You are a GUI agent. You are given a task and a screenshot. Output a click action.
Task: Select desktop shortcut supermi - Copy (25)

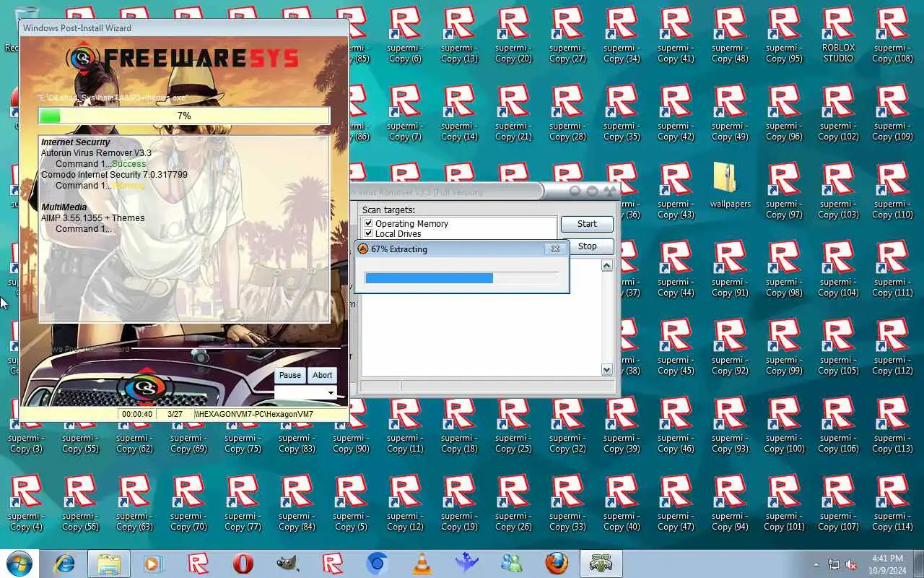point(513,425)
